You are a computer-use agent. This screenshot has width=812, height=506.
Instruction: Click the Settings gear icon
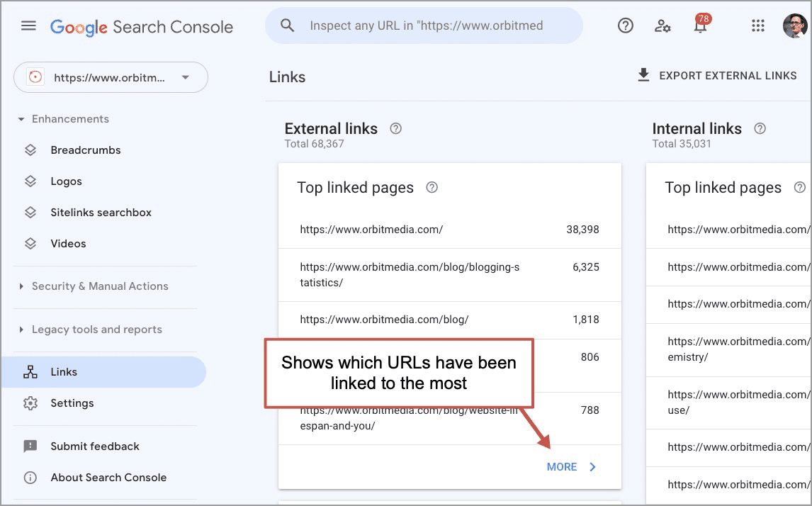point(30,403)
